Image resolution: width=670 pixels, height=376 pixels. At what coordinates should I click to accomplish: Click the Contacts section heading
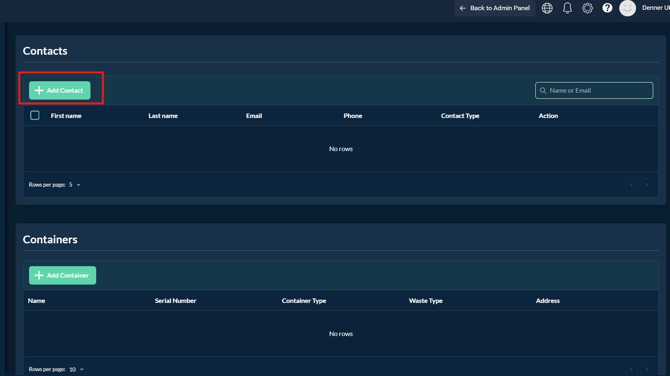pyautogui.click(x=45, y=51)
